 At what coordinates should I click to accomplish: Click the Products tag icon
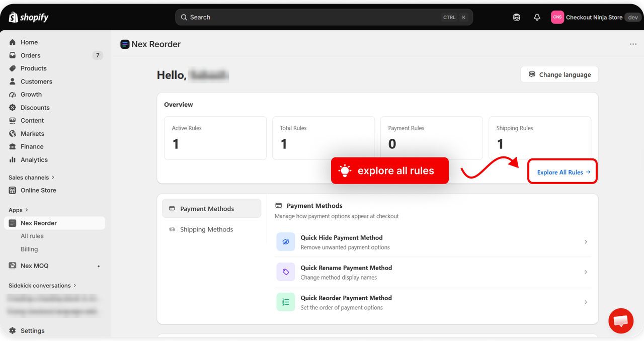click(13, 68)
